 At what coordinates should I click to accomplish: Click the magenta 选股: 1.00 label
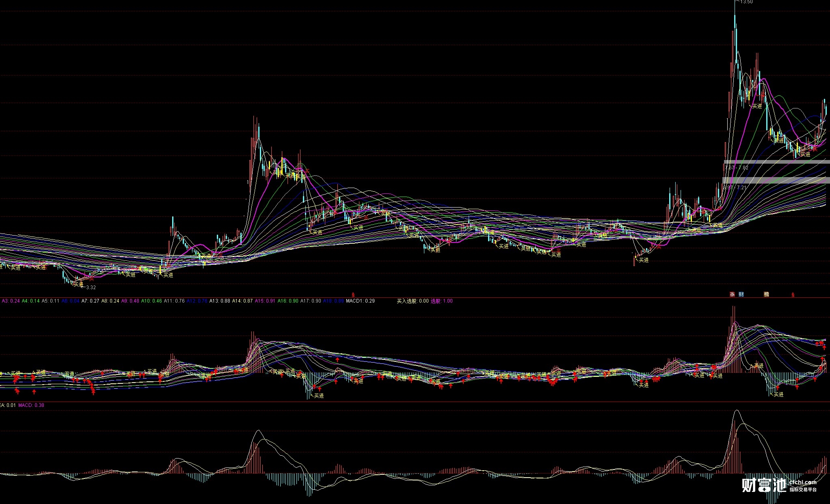click(x=441, y=301)
